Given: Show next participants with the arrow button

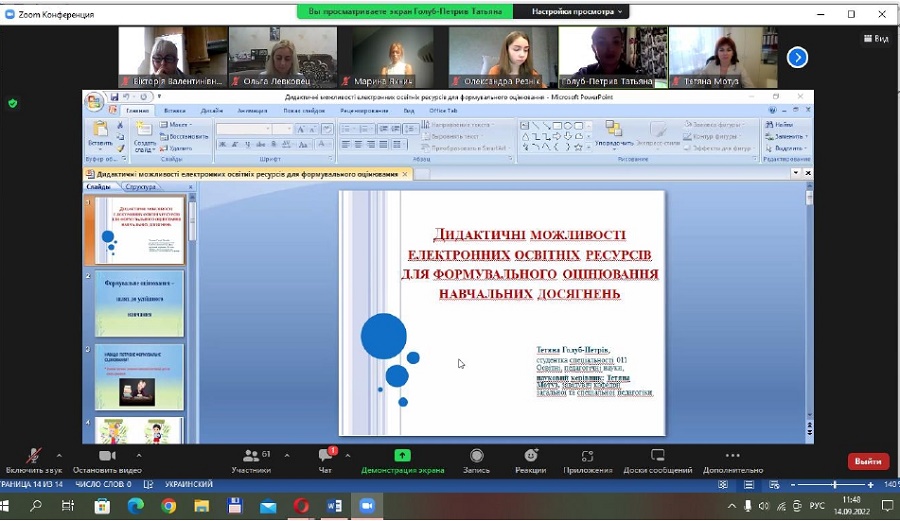Looking at the screenshot, I should coord(797,57).
